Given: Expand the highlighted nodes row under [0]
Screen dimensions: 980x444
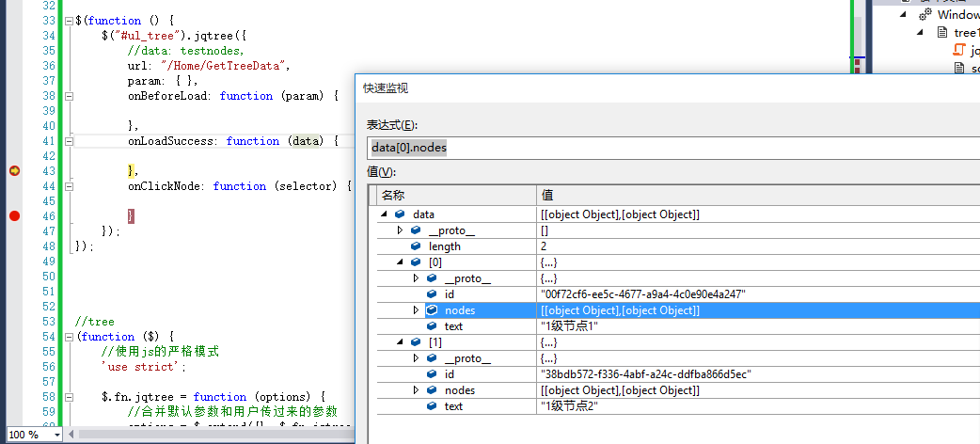Looking at the screenshot, I should point(417,310).
